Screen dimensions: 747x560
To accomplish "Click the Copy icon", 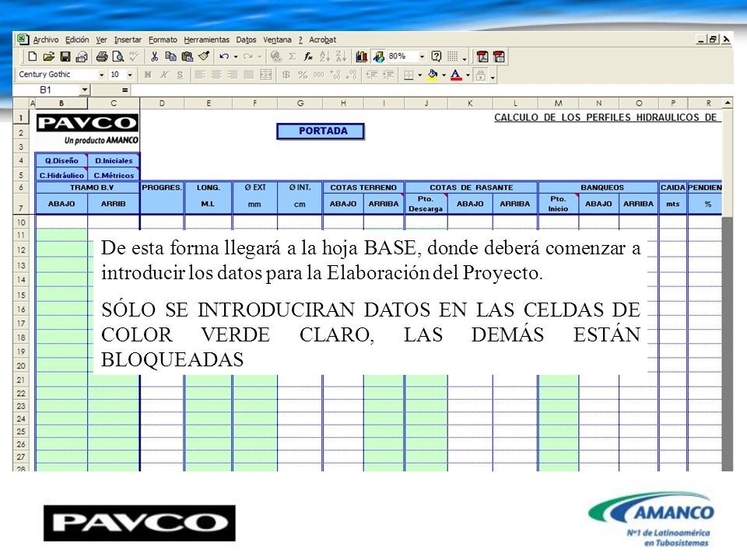I will (x=170, y=57).
